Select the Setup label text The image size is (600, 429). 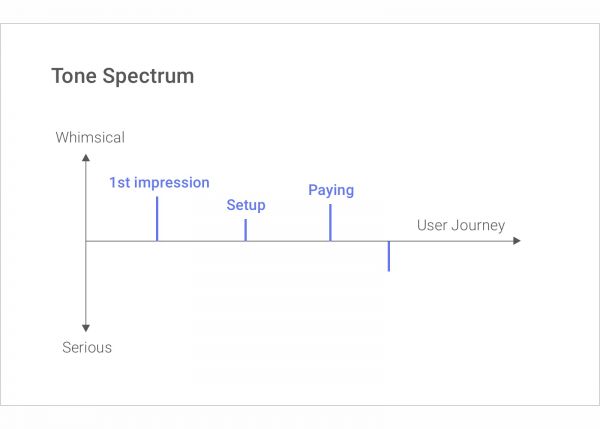point(246,205)
